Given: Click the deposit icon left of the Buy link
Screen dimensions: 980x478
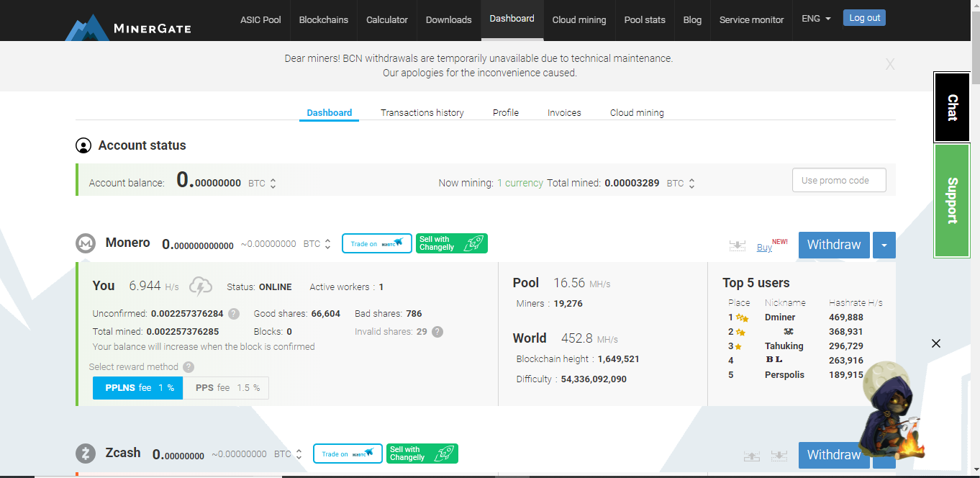Looking at the screenshot, I should click(x=737, y=245).
